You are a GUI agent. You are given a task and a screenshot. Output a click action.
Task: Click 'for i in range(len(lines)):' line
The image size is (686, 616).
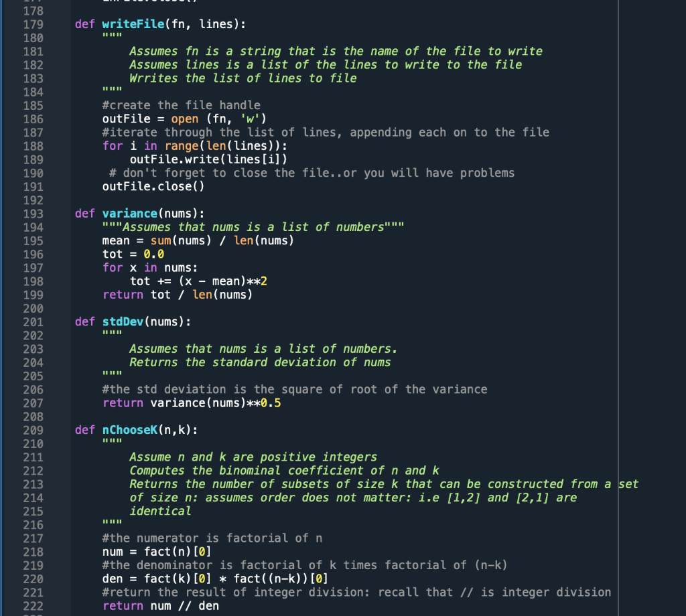[195, 146]
